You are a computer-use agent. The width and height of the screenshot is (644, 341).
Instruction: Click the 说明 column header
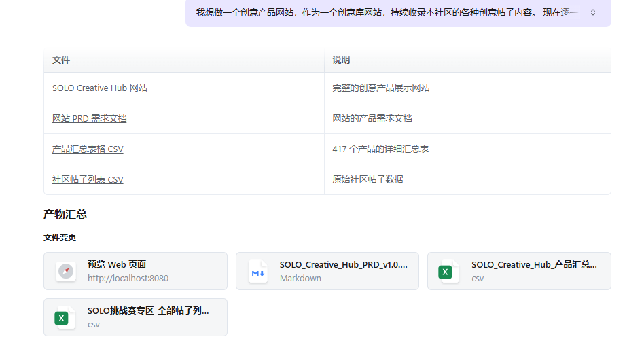[x=341, y=60]
